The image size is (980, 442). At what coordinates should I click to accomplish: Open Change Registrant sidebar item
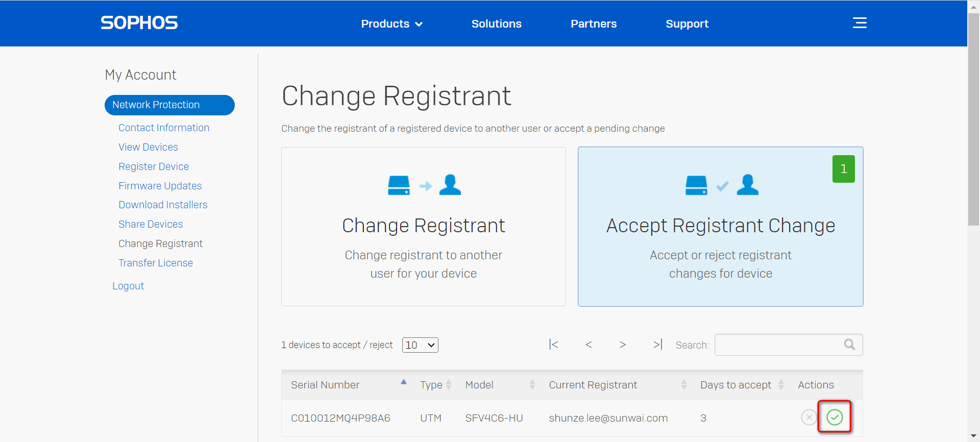[161, 243]
